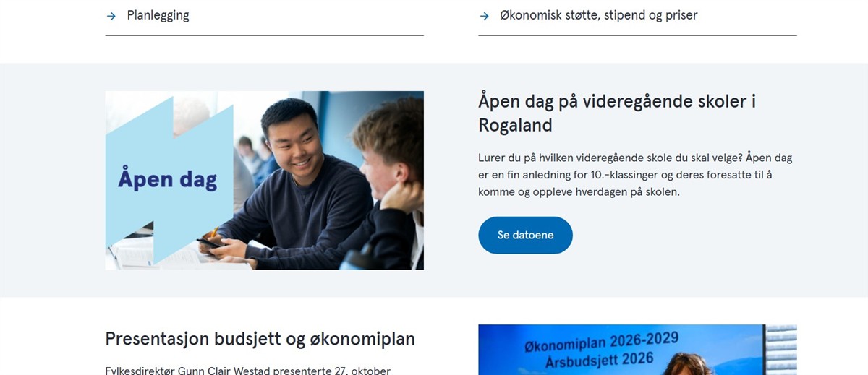Click heading Åpen dag på videregående skoler
This screenshot has width=868, height=375.
pyautogui.click(x=617, y=113)
